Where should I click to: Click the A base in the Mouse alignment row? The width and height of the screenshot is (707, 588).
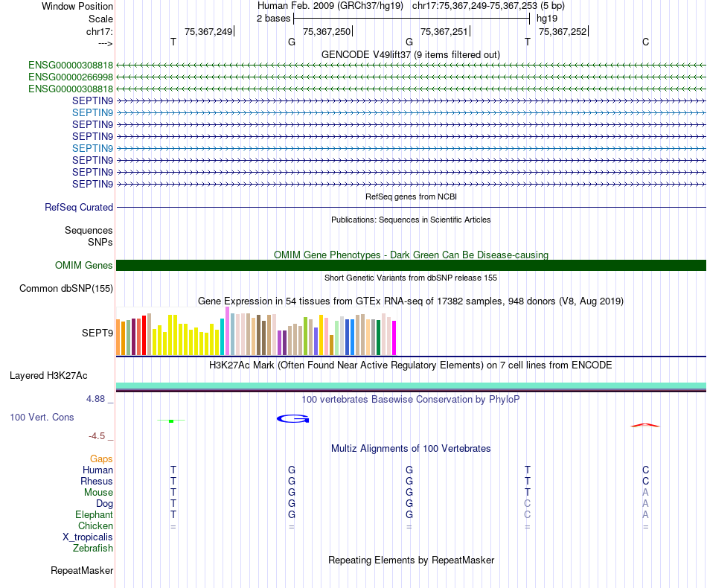coord(646,493)
